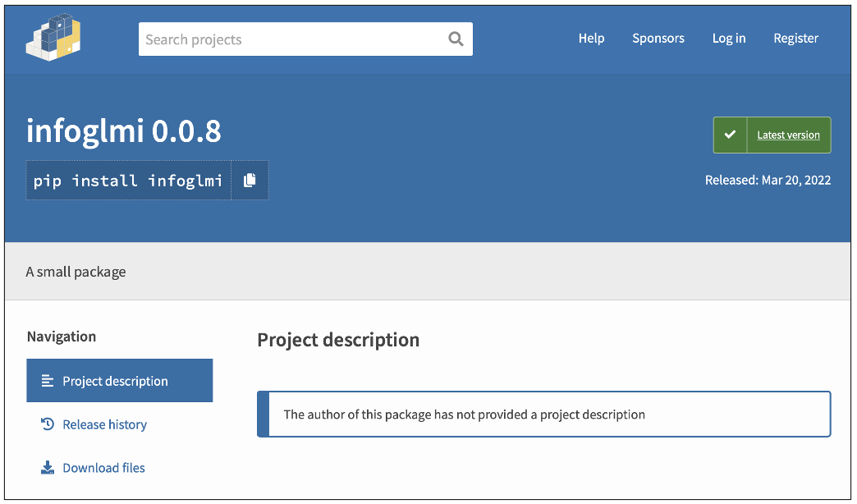857x504 pixels.
Task: Copy pip install command to clipboard
Action: tap(250, 181)
